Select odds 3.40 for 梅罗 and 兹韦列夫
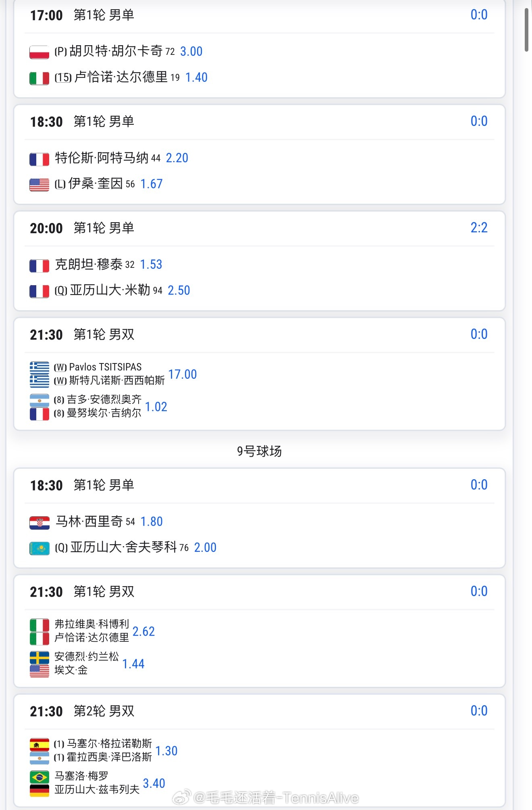The height and width of the screenshot is (810, 532). [154, 783]
